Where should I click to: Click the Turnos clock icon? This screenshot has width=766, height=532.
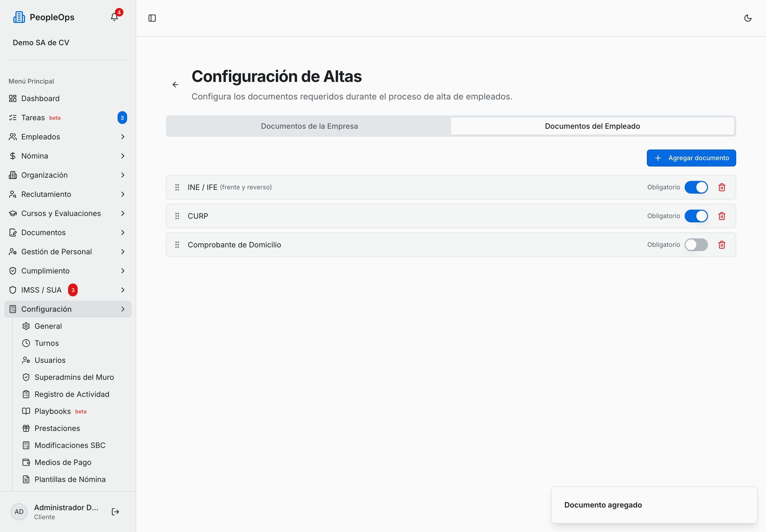[x=26, y=343]
